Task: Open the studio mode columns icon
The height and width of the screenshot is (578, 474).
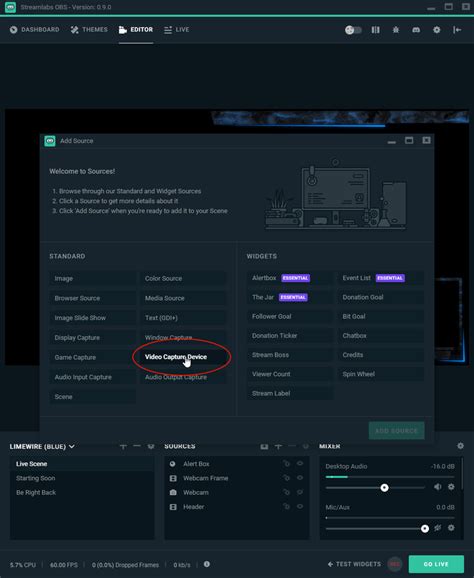Action: (x=375, y=30)
